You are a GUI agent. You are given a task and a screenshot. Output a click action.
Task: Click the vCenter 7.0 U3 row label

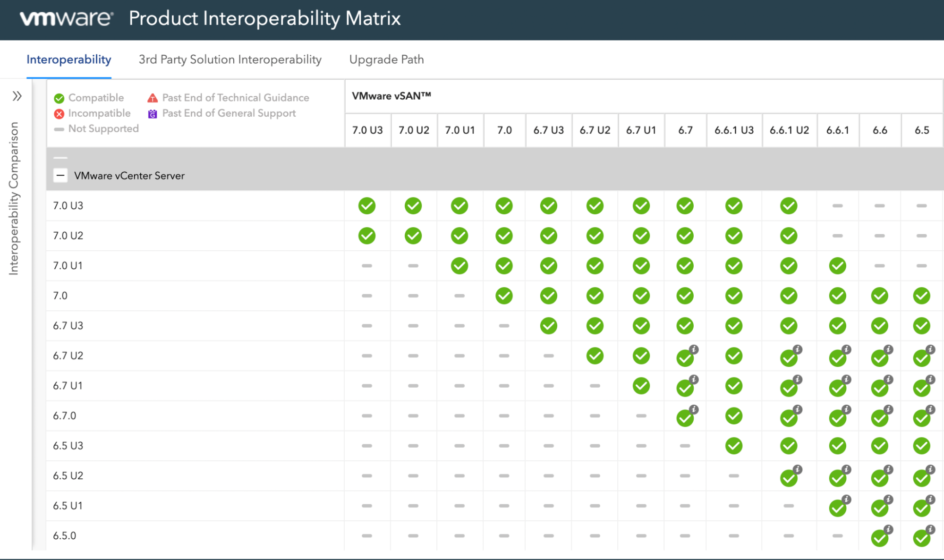tap(68, 206)
